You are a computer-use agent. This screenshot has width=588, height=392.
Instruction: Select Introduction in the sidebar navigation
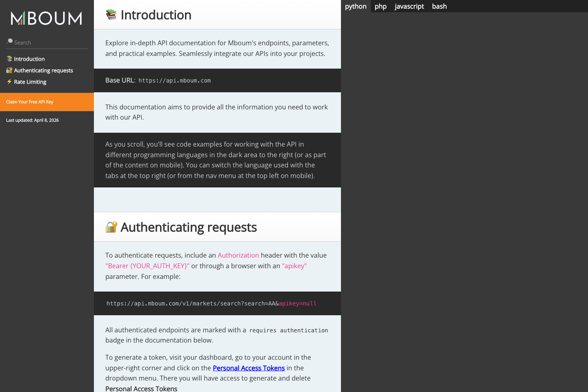pyautogui.click(x=29, y=59)
